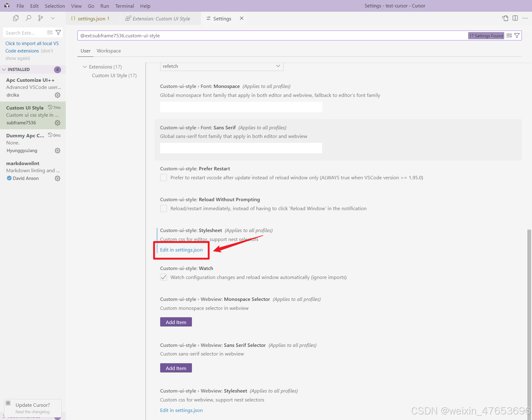Open the View menu
This screenshot has height=420, width=532.
[x=76, y=6]
